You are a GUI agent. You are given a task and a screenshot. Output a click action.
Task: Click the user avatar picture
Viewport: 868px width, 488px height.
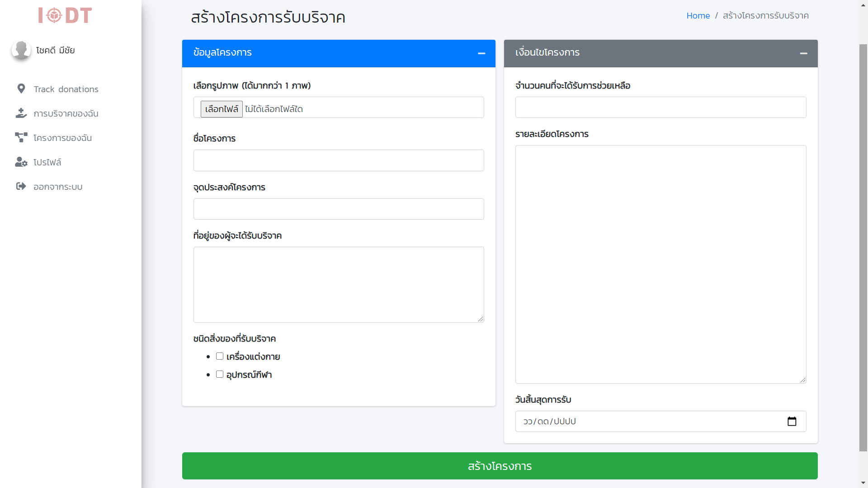(x=21, y=50)
